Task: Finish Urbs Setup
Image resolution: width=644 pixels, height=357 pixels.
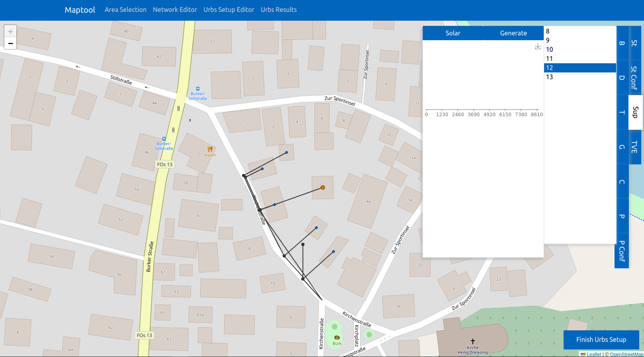Action: pyautogui.click(x=601, y=339)
